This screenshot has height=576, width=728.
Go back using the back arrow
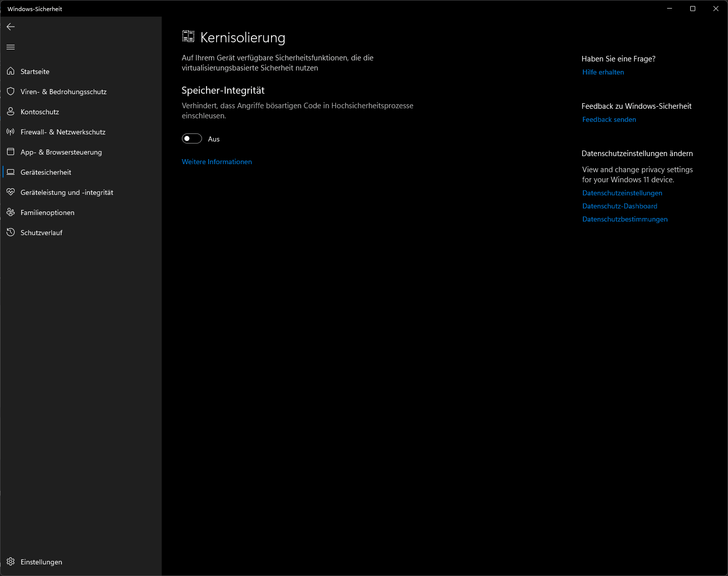pyautogui.click(x=11, y=27)
